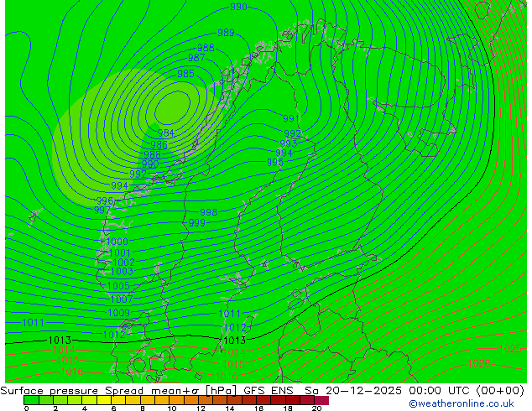Select the 999 isobar label

(197, 223)
